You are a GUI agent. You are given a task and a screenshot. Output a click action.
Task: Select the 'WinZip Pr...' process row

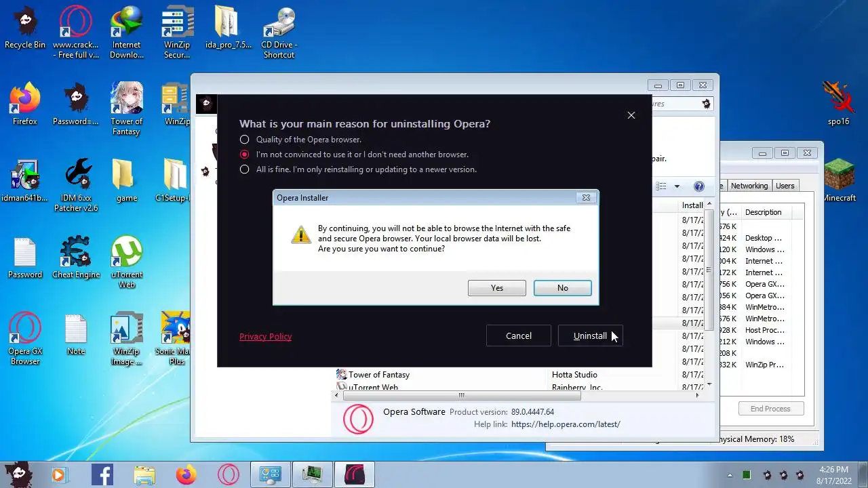762,365
